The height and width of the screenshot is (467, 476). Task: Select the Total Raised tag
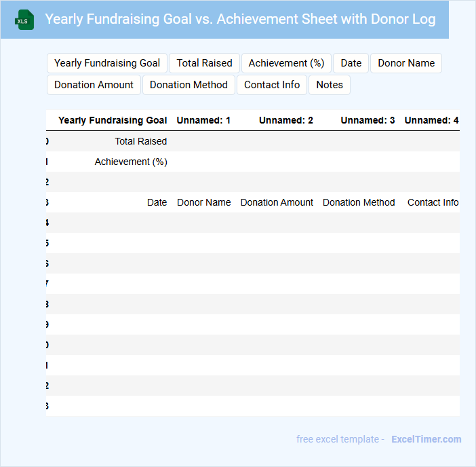(204, 63)
